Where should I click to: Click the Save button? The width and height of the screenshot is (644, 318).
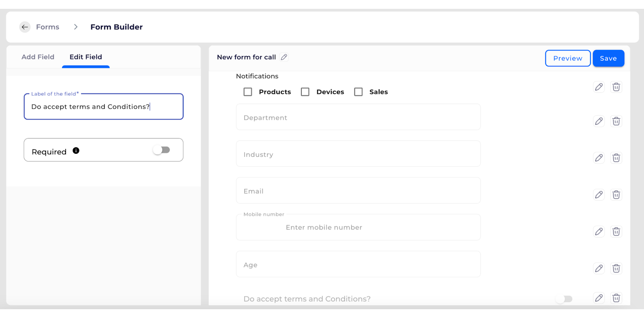point(608,58)
